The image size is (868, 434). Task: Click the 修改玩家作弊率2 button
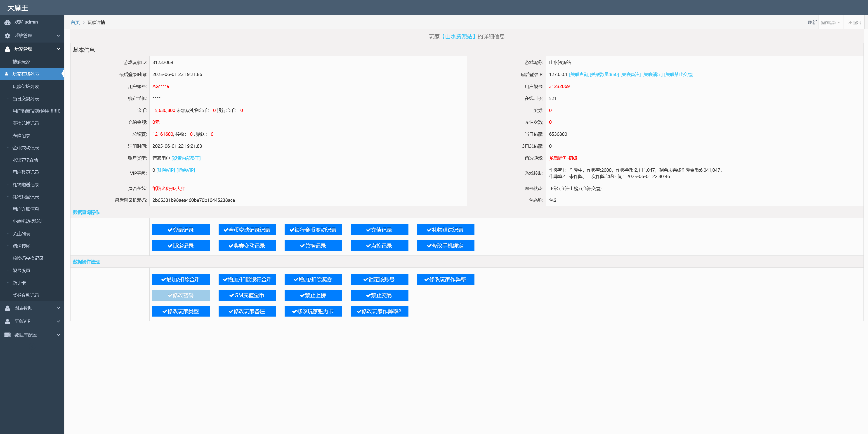(x=379, y=311)
